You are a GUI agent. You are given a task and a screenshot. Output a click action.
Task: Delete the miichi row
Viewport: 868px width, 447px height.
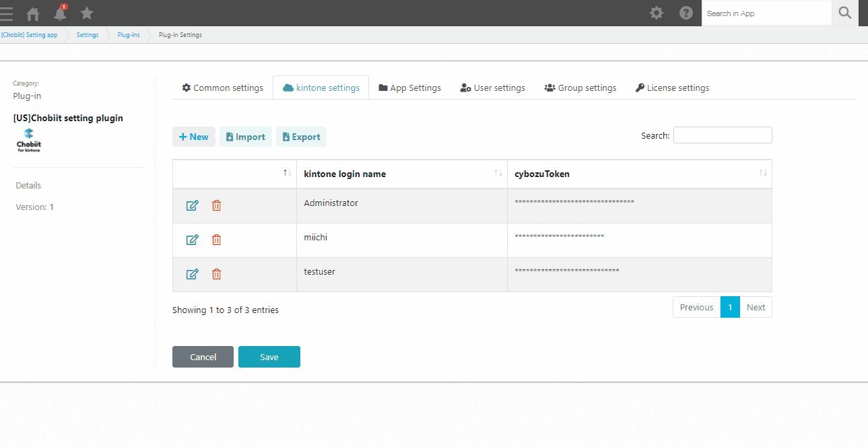tap(216, 240)
